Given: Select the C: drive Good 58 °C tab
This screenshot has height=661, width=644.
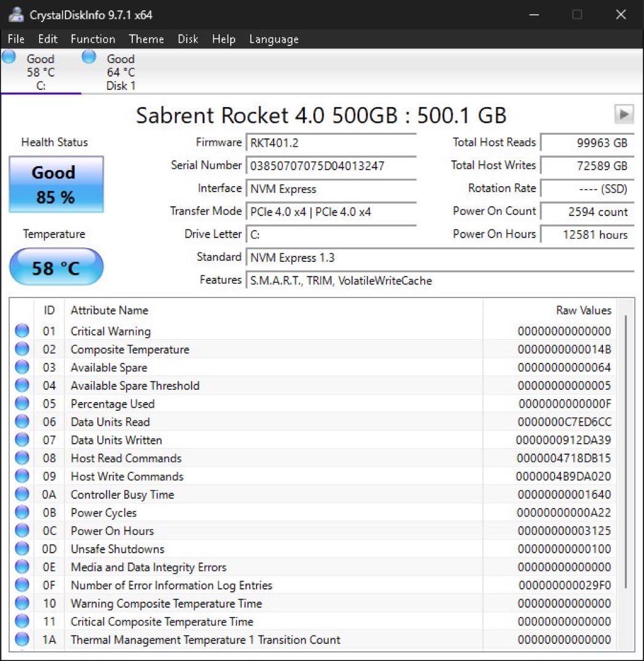Looking at the screenshot, I should click(x=40, y=72).
